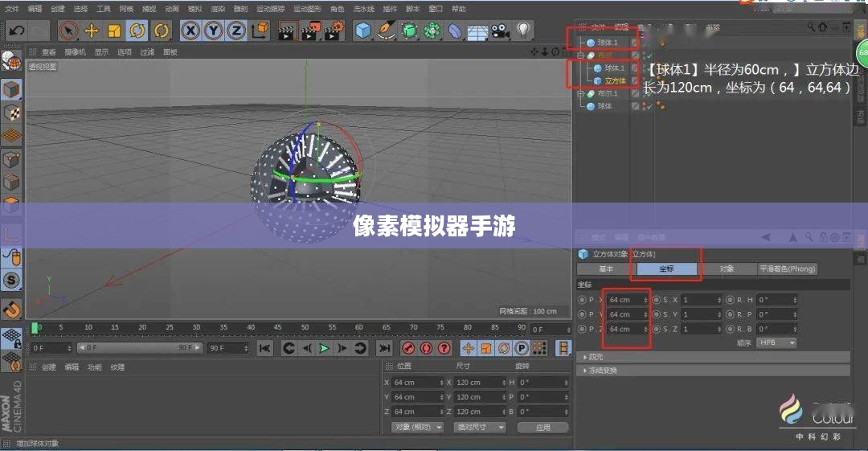The height and width of the screenshot is (451, 868).
Task: Toggle the Y axis lock
Action: (213, 31)
